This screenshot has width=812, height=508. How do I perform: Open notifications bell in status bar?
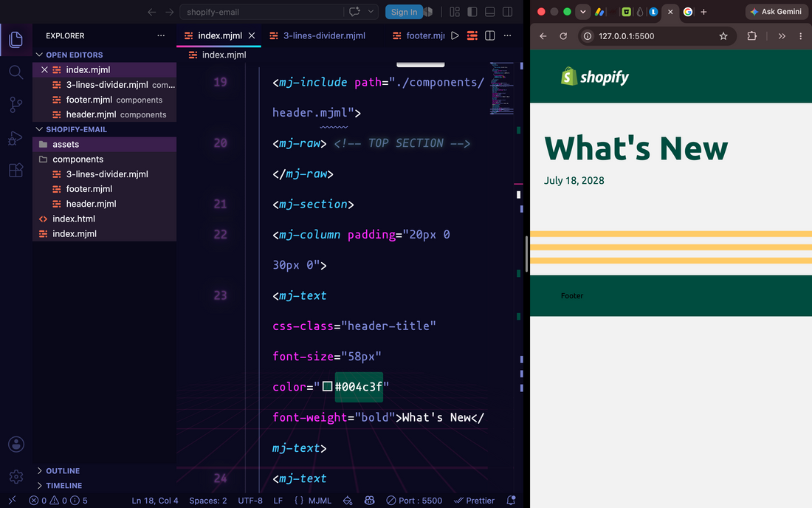[511, 501]
